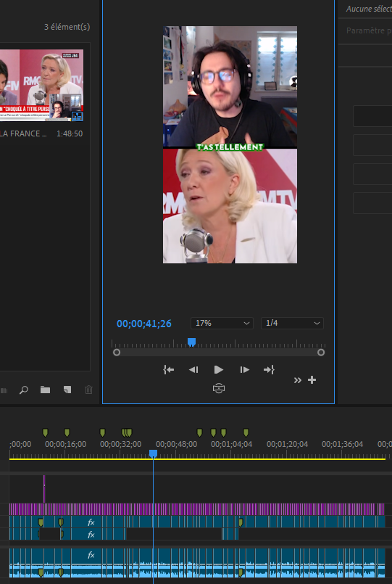Screen dimensions: 392x584
Task: Play the sequence in Program monitor
Action: [219, 369]
